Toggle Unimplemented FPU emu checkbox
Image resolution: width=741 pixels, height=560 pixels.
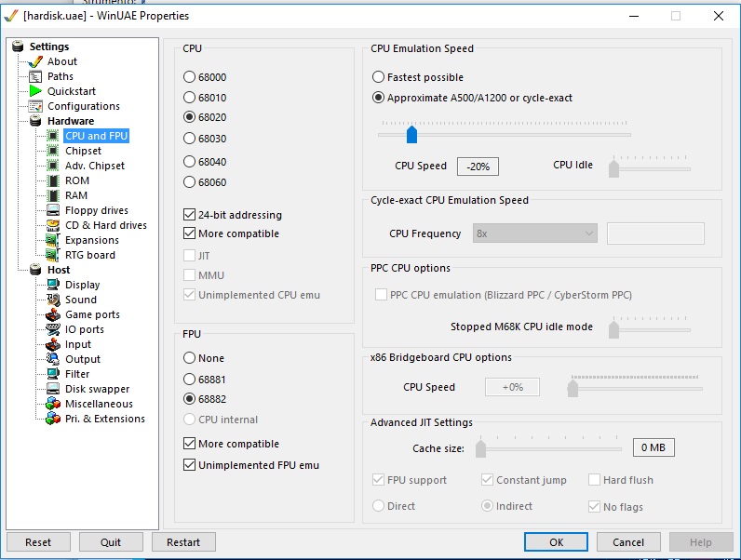click(190, 464)
